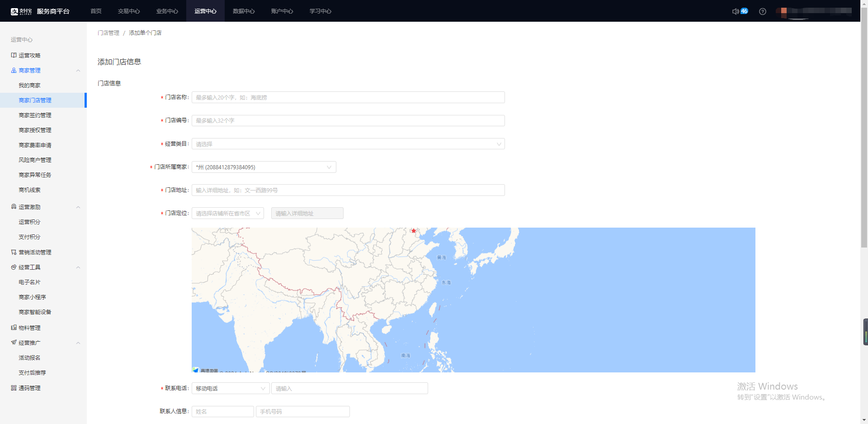Focus the 手机号码 contact field
868x424 pixels.
(303, 411)
